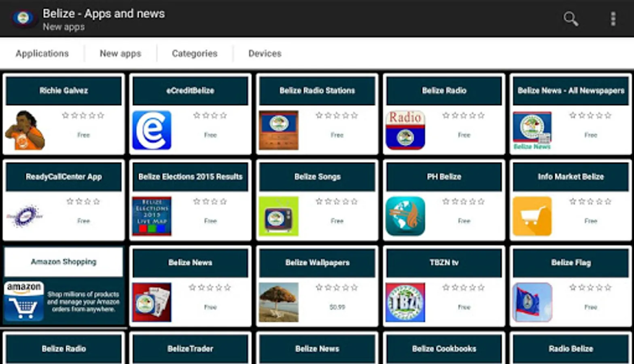Select Info Market Belize title
Screen dimensions: 634x364
(571, 177)
